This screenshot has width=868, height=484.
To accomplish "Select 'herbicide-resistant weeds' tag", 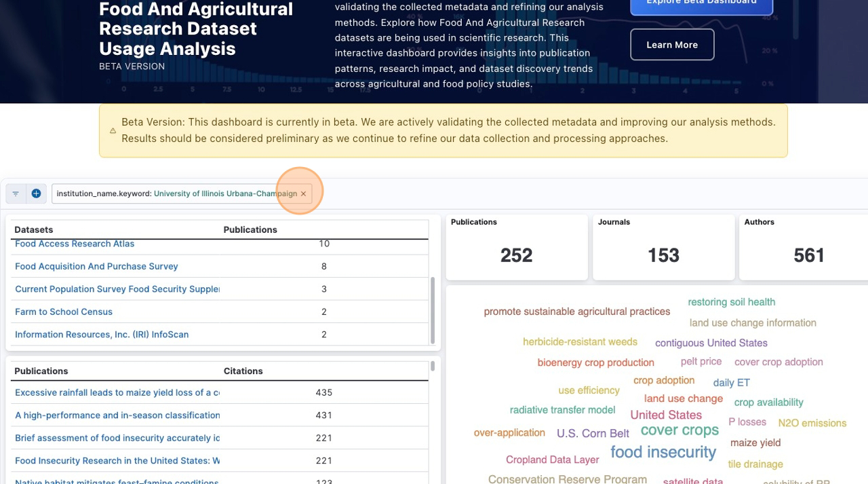I will [x=580, y=342].
